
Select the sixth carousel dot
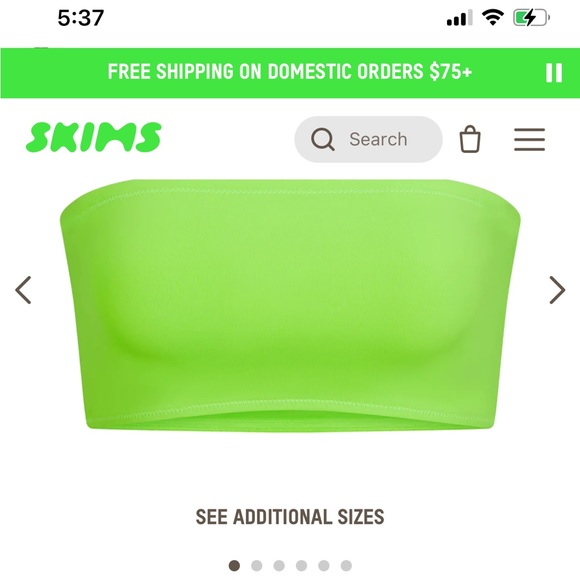pos(346,566)
